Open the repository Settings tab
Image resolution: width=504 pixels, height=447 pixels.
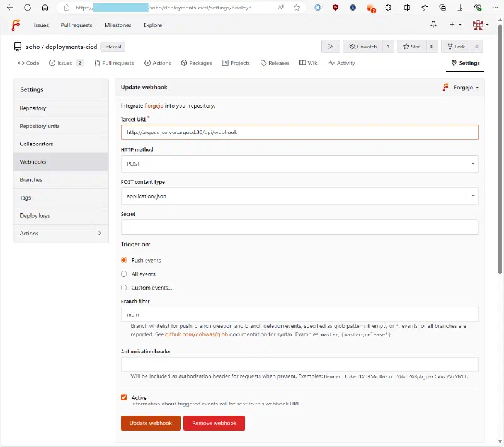(466, 63)
